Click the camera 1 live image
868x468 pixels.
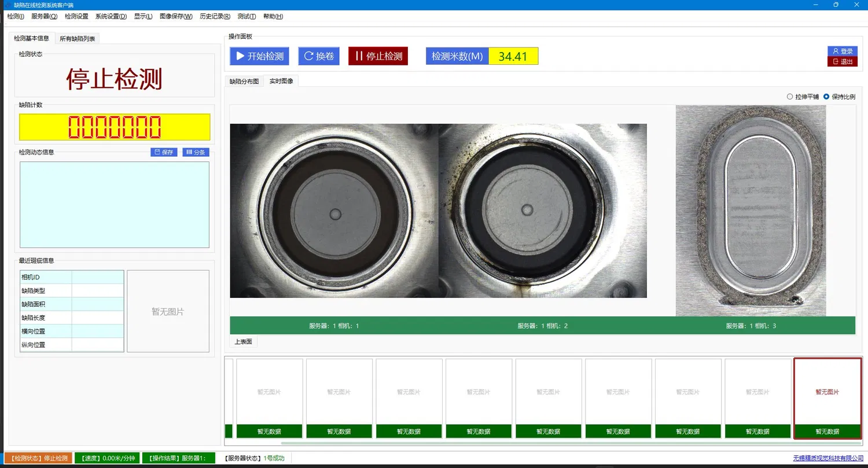click(x=334, y=211)
